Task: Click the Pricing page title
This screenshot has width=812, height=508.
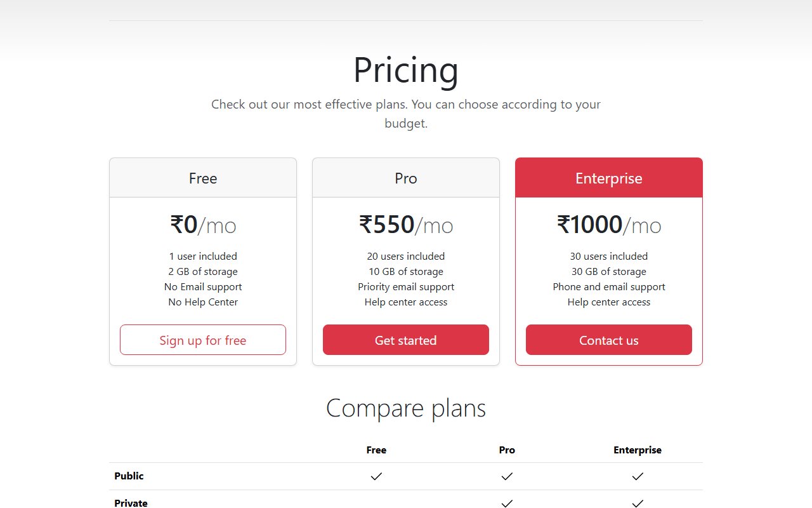Action: [405, 70]
